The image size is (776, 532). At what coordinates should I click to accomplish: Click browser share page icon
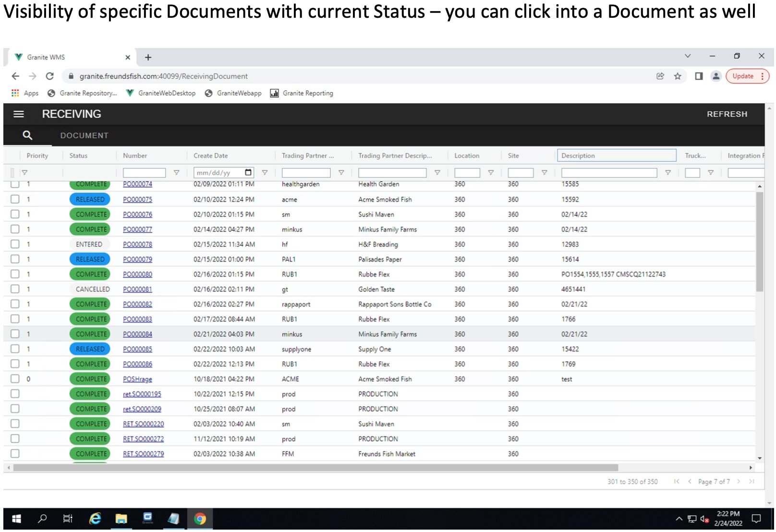click(660, 76)
